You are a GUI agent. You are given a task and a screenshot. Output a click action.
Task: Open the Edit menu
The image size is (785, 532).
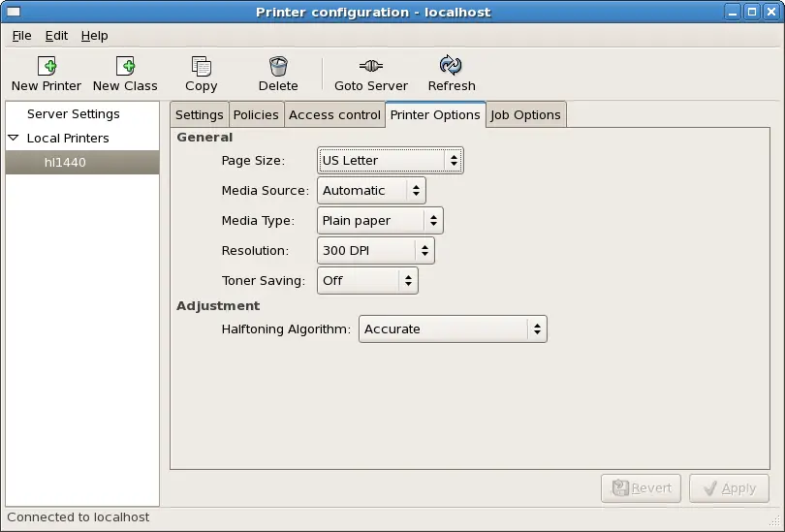tap(56, 36)
